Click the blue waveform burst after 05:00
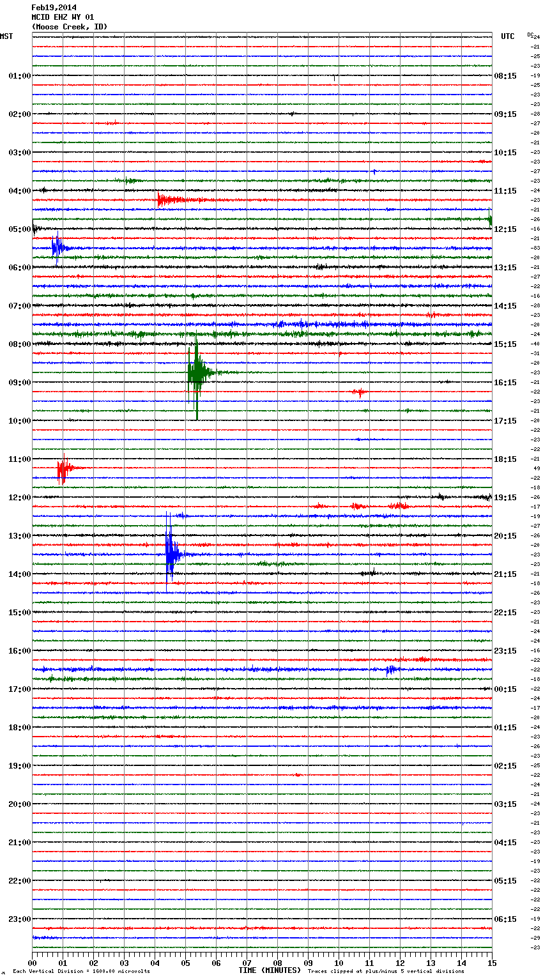543x980 pixels. pyautogui.click(x=59, y=247)
